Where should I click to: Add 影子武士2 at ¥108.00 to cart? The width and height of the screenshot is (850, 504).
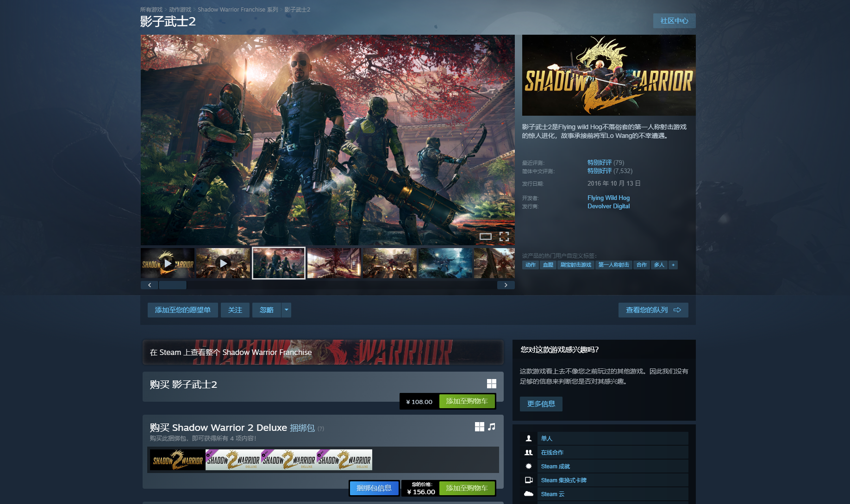coord(467,401)
